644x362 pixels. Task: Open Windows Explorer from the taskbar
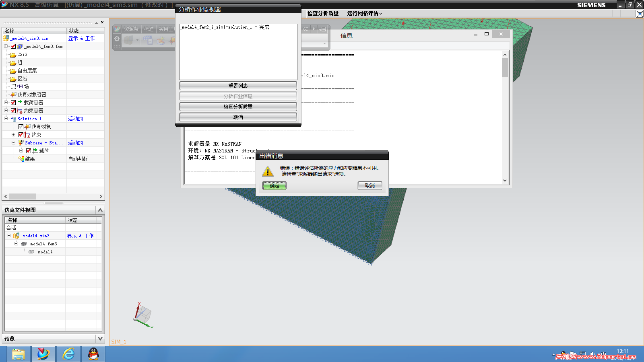(18, 354)
